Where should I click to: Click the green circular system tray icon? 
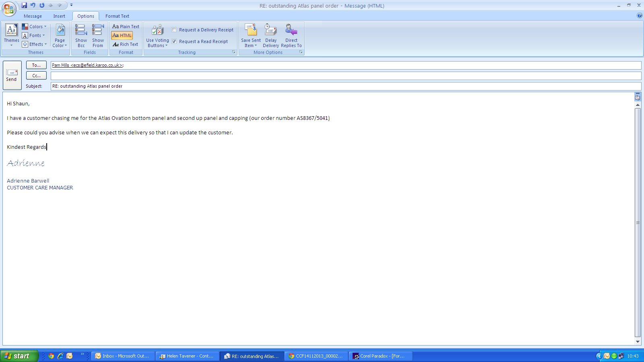click(x=614, y=356)
